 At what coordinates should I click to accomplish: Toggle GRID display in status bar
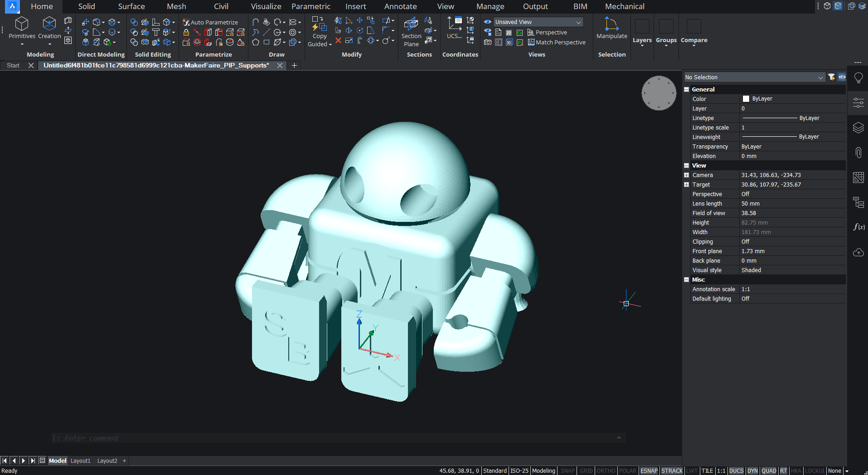(586, 471)
